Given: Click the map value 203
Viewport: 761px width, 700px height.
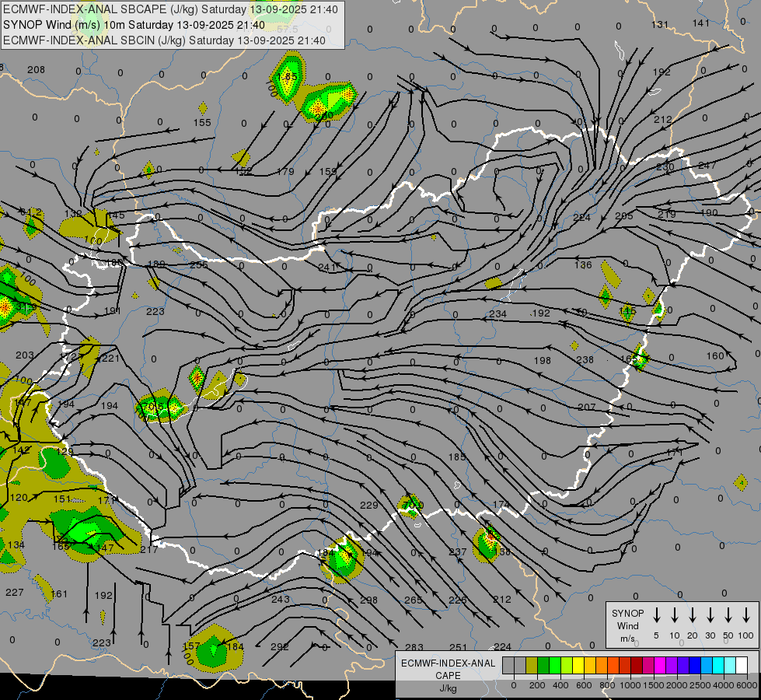Looking at the screenshot, I should point(25,355).
